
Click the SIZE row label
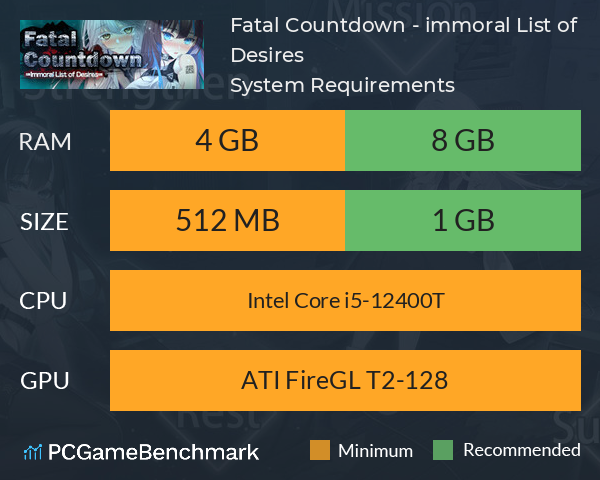[x=44, y=222]
